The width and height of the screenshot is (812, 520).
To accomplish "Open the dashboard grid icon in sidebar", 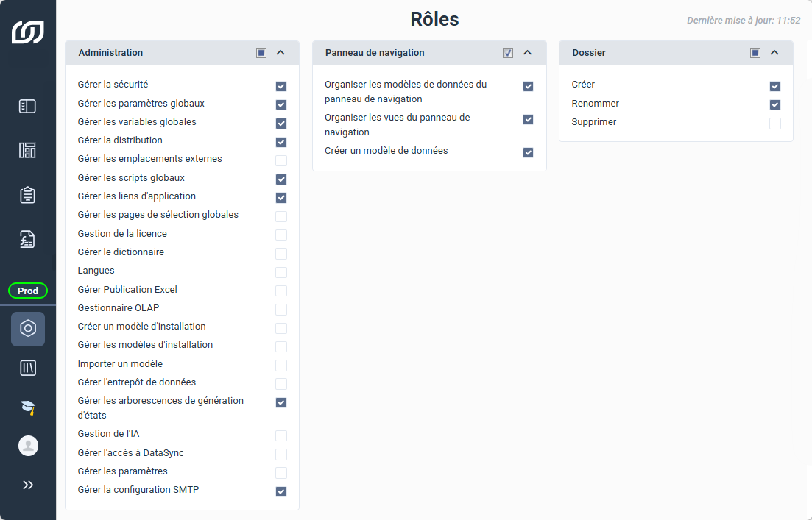I will 27,151.
